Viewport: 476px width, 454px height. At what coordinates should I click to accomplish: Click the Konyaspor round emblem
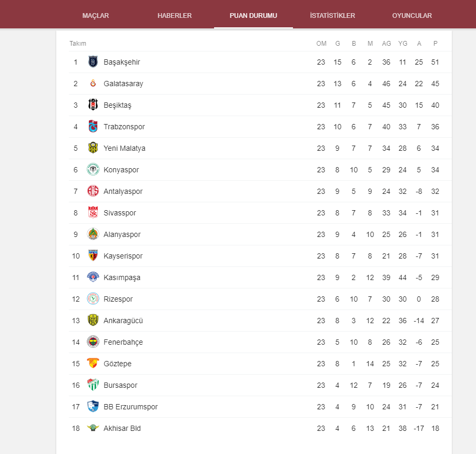point(93,170)
